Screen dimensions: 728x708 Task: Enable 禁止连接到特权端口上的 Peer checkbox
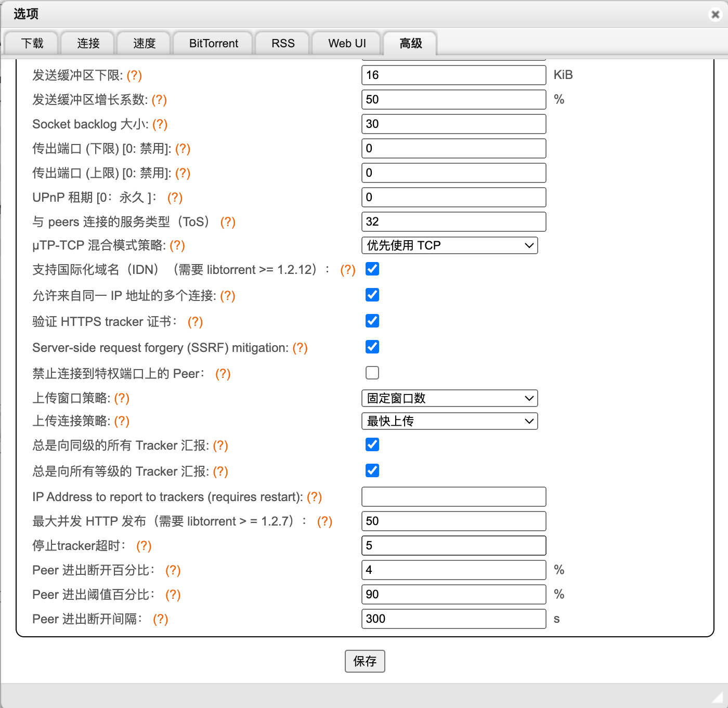(372, 373)
